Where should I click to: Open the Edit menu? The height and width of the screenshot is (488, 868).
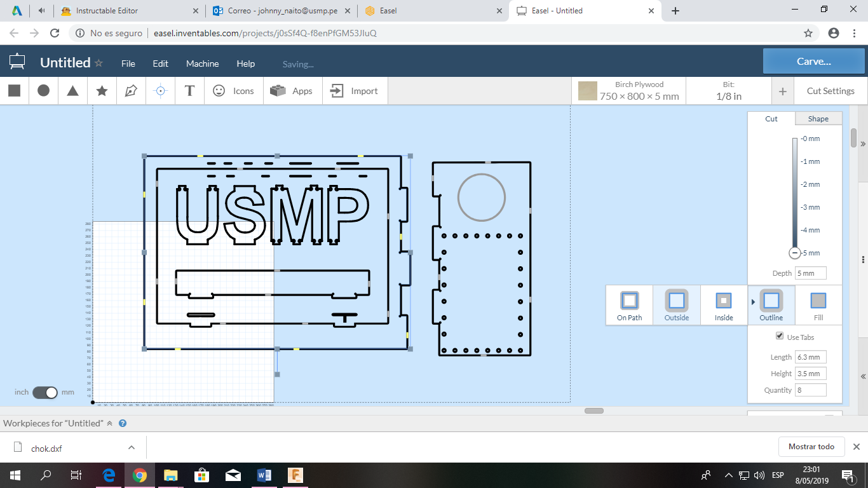pyautogui.click(x=161, y=64)
